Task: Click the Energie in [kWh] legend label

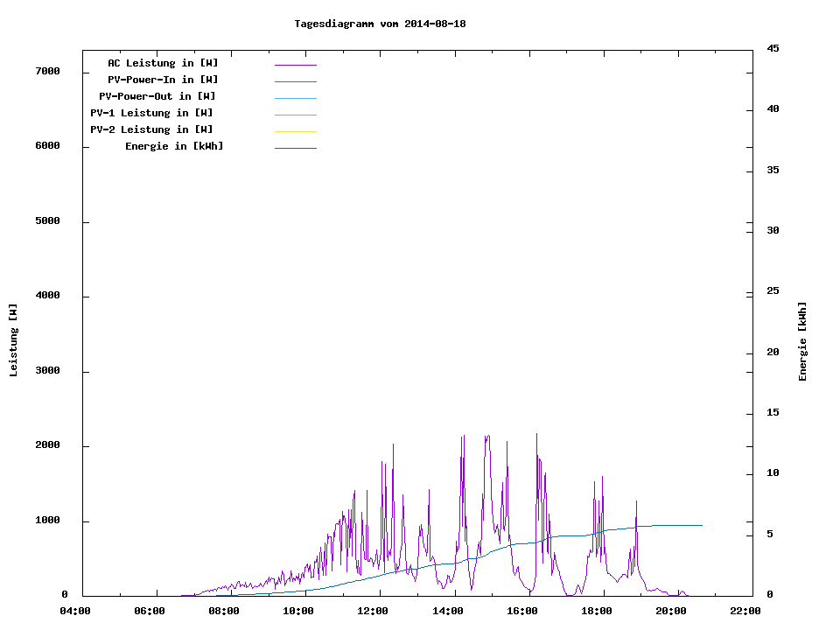Action: tap(174, 146)
